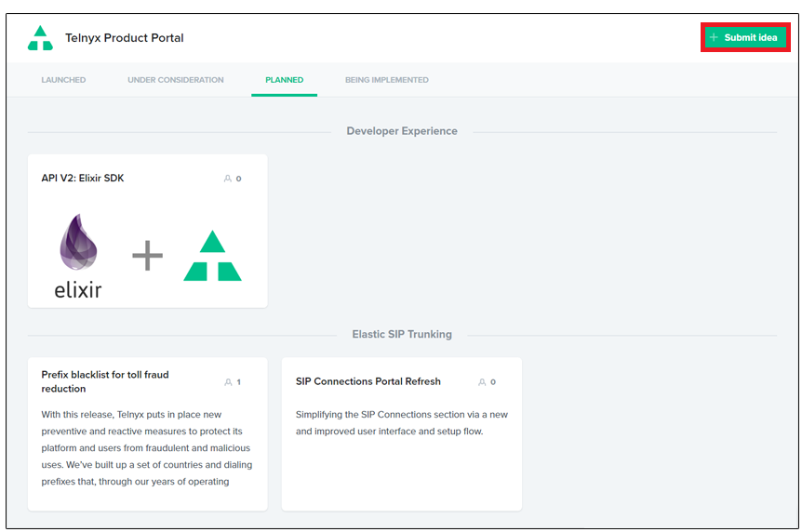Click the vote icon on Elixir SDK card
802x532 pixels.
[228, 179]
